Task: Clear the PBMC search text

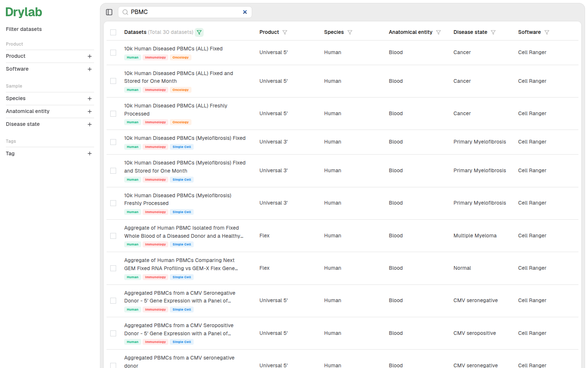Action: coord(245,12)
